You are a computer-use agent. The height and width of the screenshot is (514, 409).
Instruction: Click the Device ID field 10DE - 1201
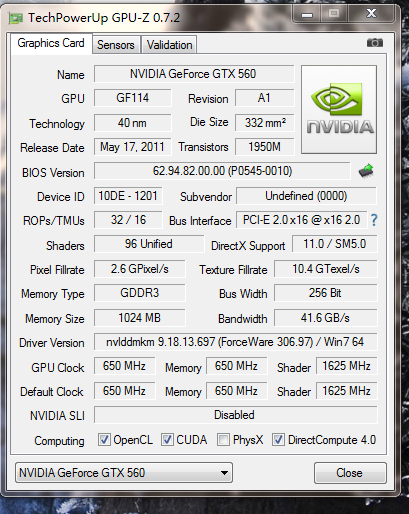point(128,196)
